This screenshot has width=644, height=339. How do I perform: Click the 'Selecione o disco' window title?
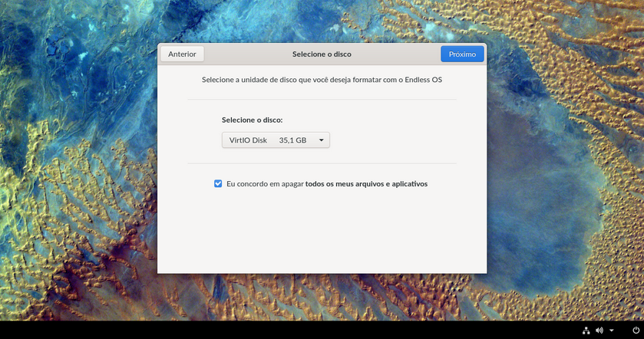point(322,54)
